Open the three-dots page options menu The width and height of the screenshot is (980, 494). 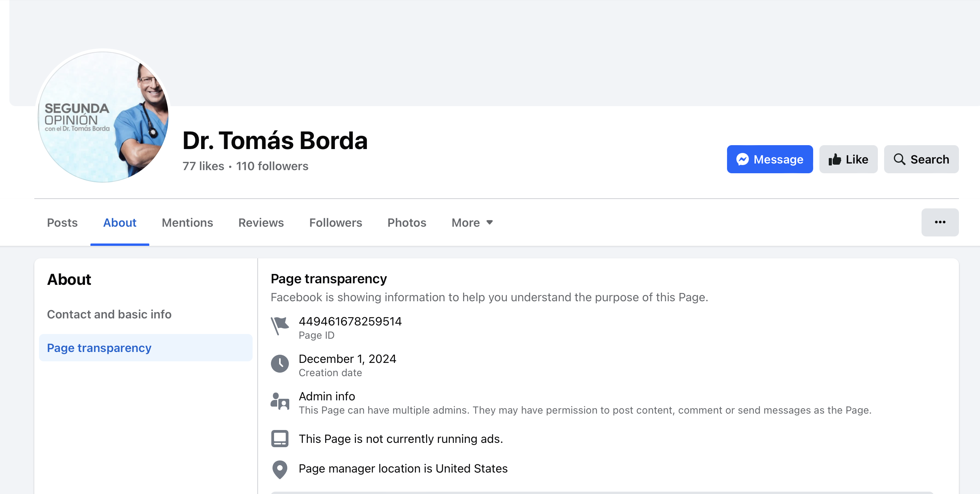940,222
